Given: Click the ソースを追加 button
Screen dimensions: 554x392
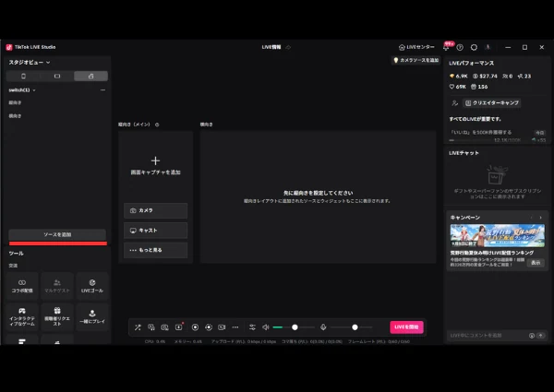Looking at the screenshot, I should click(57, 234).
